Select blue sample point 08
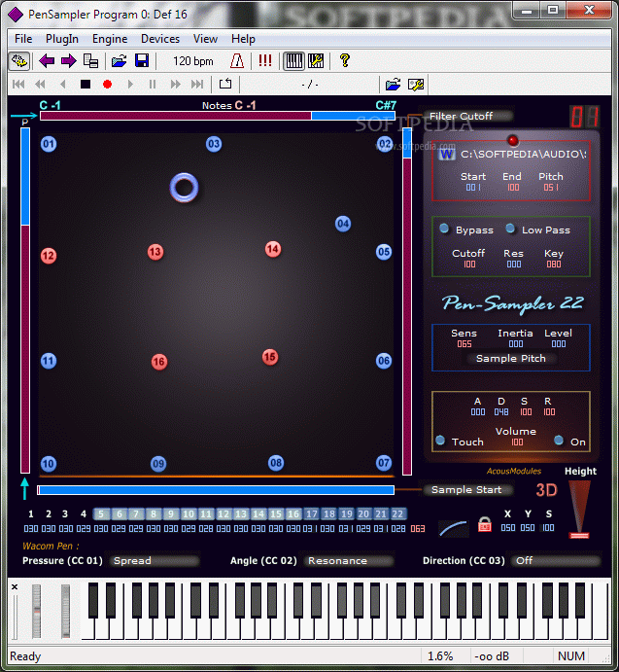Viewport: 619px width, 672px height. tap(276, 463)
